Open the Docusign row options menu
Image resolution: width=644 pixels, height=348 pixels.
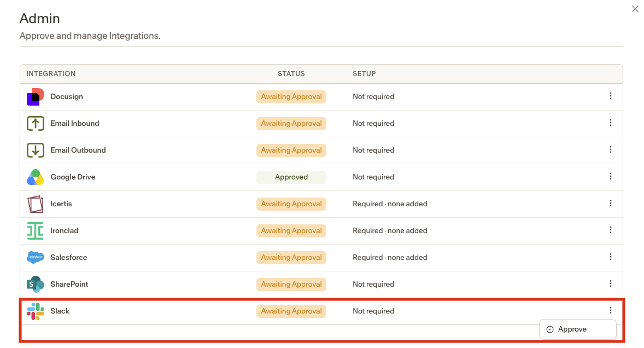point(611,96)
